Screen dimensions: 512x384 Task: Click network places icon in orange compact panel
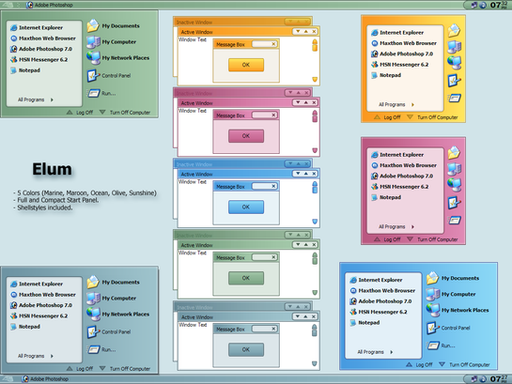[454, 62]
